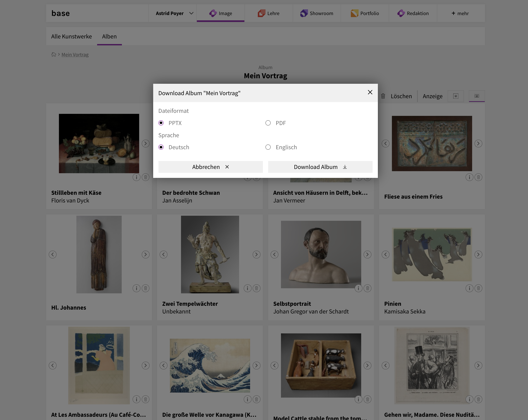This screenshot has height=420, width=528.
Task: Open the Alle Kunstwerke tab
Action: click(72, 36)
